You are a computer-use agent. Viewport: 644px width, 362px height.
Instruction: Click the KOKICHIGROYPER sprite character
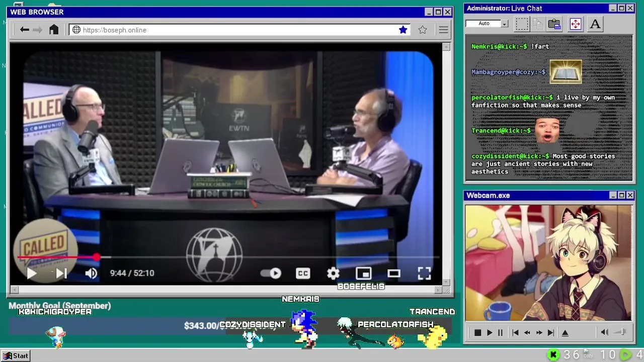click(x=55, y=336)
